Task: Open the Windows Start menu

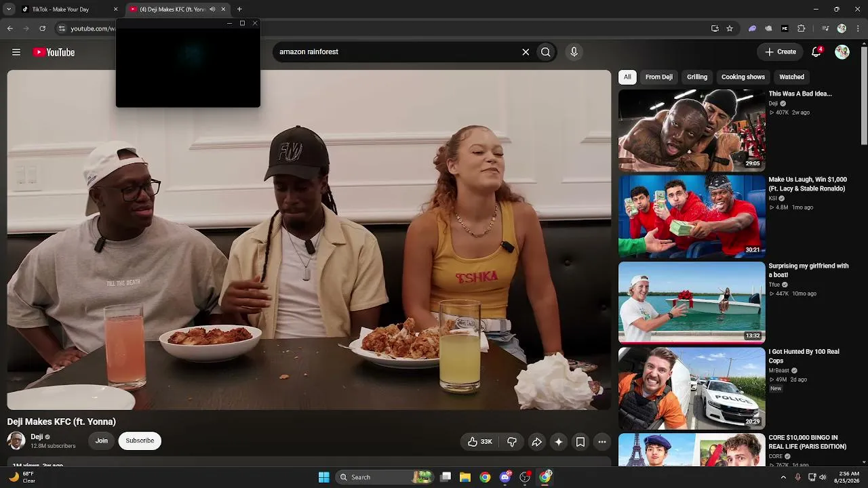Action: coord(324,477)
